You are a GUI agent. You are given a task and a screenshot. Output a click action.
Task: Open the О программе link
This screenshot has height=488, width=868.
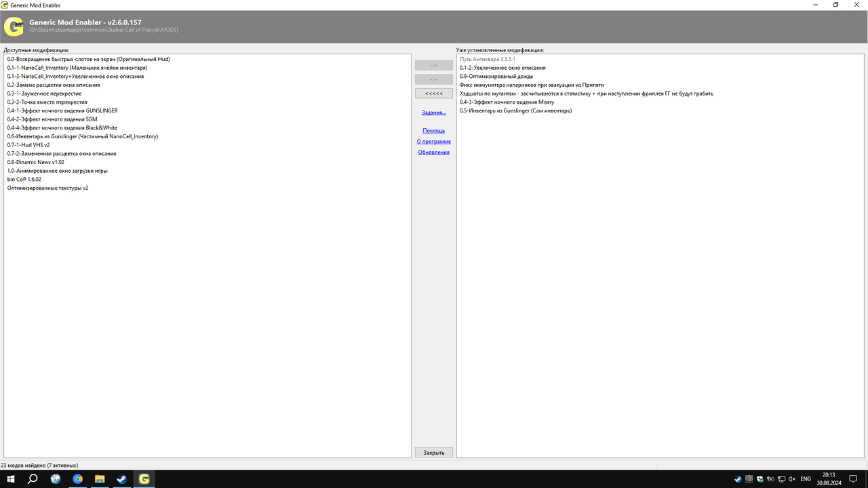point(434,141)
